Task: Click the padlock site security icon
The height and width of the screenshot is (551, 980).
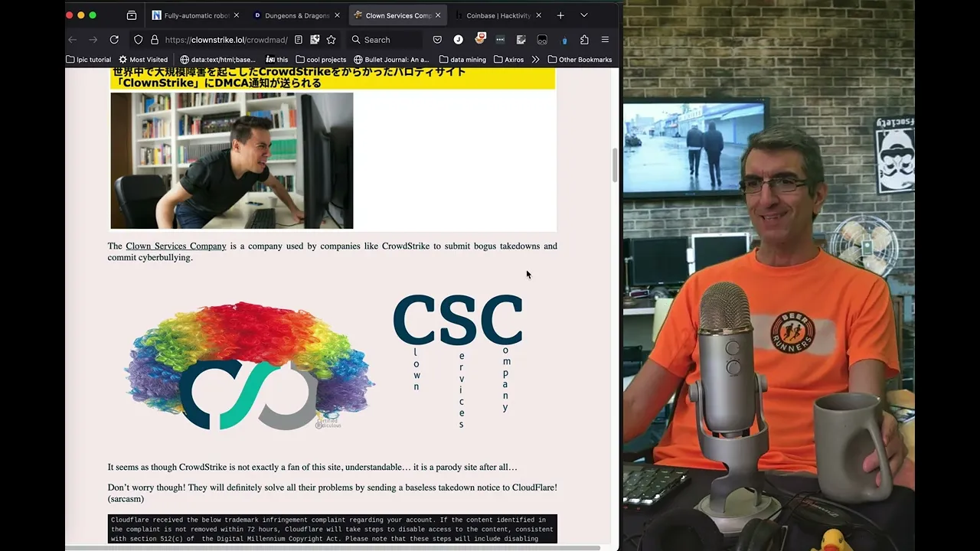Action: click(x=154, y=40)
